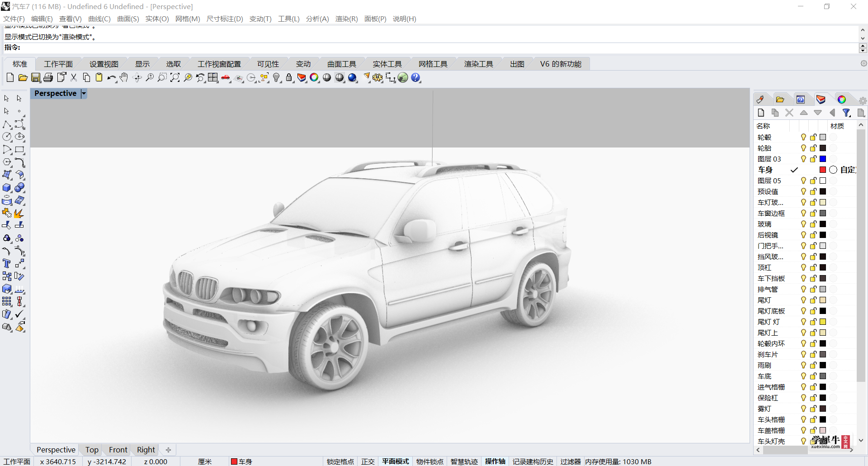Click the new layer icon in Layers panel
868x466 pixels.
tap(761, 113)
